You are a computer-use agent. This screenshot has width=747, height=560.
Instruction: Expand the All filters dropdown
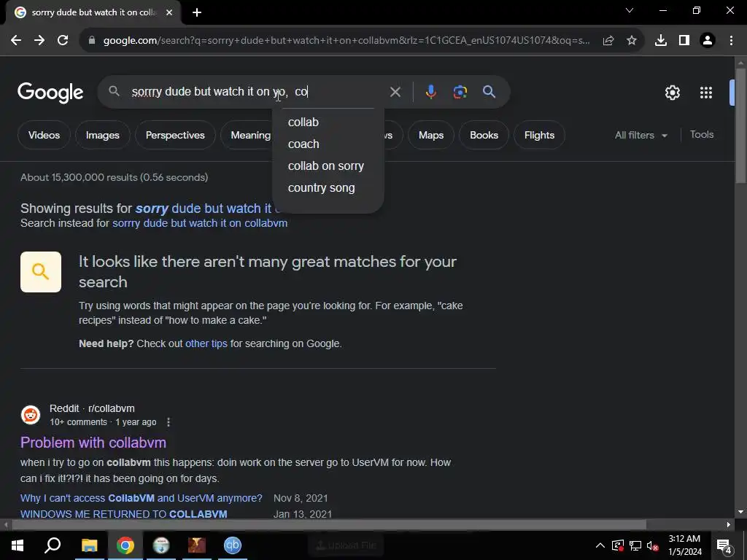pos(640,135)
